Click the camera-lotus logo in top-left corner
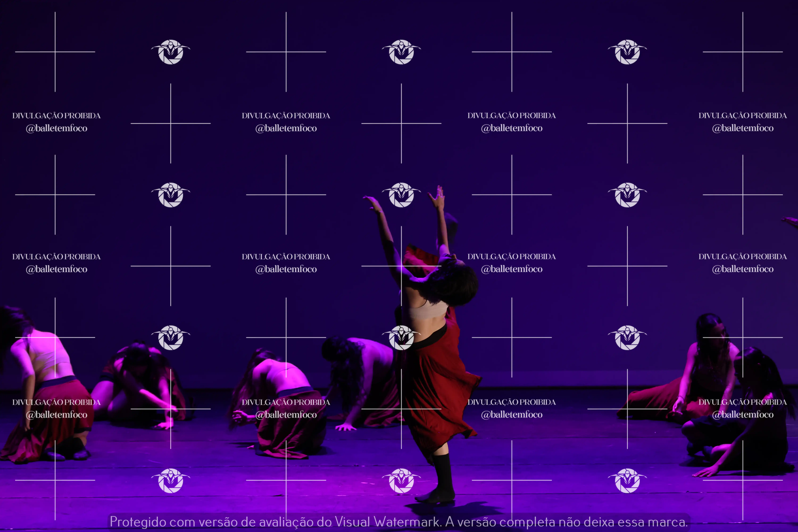 [171, 52]
